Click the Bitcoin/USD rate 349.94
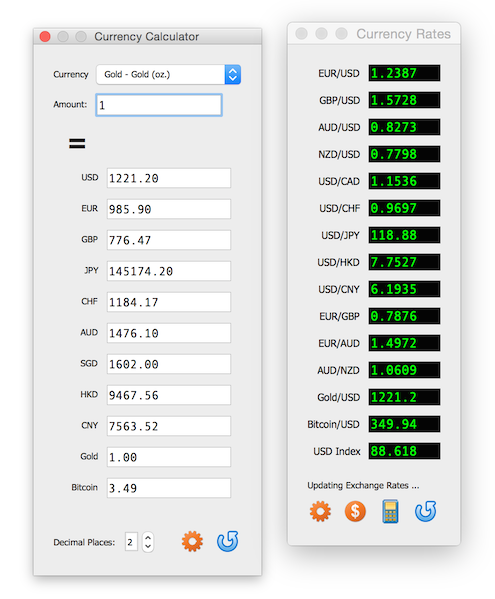 (x=404, y=424)
